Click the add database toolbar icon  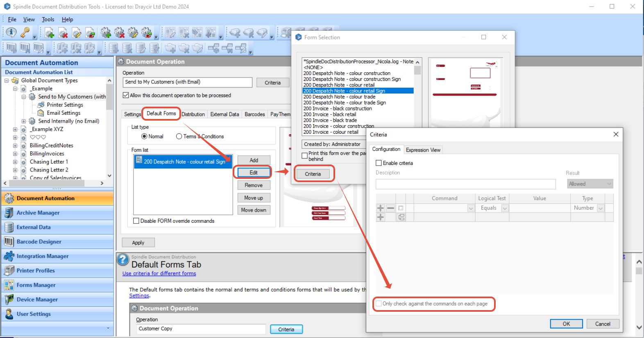click(x=114, y=48)
